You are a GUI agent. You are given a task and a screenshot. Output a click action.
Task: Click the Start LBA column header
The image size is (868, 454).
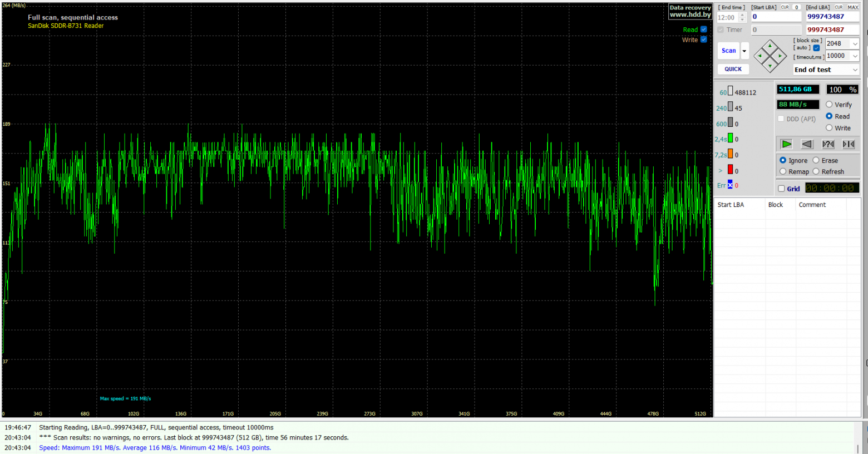731,205
